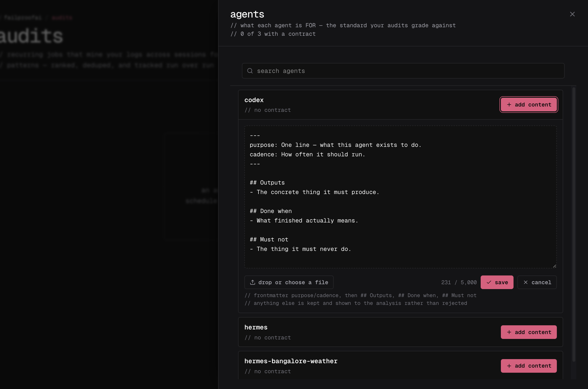Click the '231 / 5,000' character counter
This screenshot has width=588, height=389.
point(459,282)
